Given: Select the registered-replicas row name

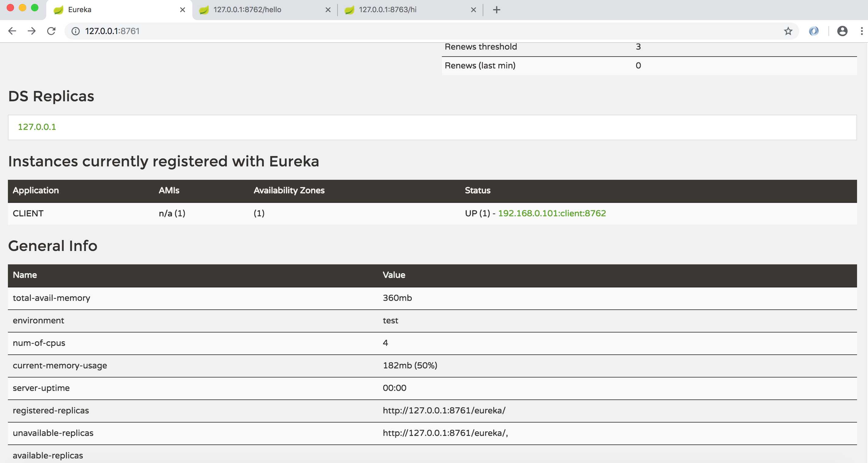Looking at the screenshot, I should tap(51, 411).
